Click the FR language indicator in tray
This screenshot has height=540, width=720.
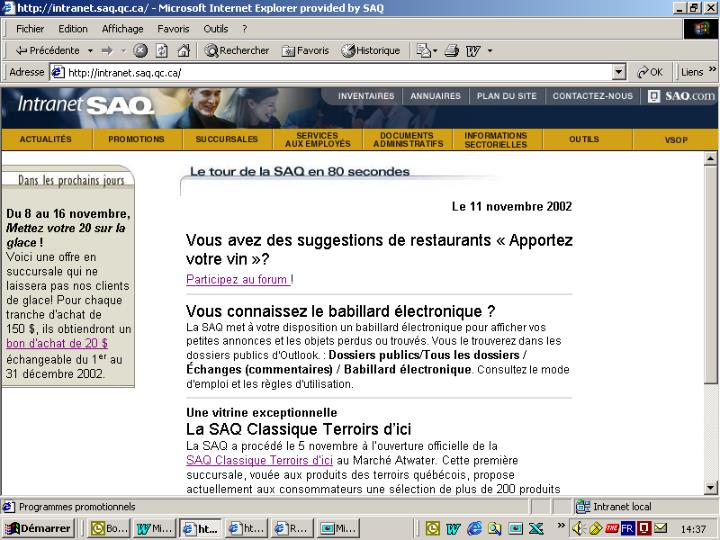point(627,529)
